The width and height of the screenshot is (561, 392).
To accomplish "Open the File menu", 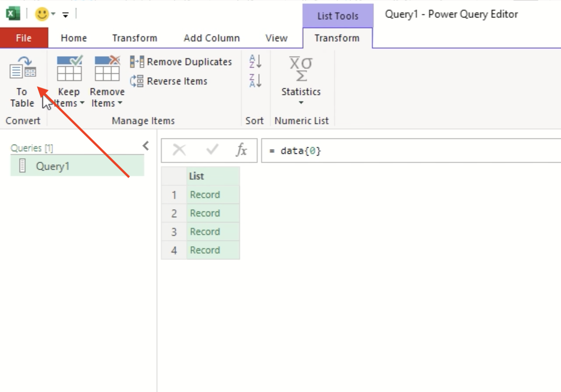I will 24,38.
